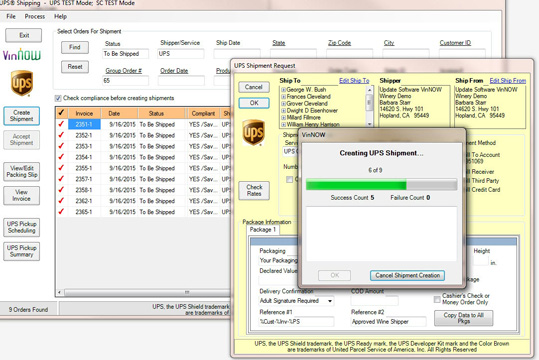The width and height of the screenshot is (539, 360).
Task: Toggle red checkmark for invoice 2362-1
Action: click(x=61, y=201)
